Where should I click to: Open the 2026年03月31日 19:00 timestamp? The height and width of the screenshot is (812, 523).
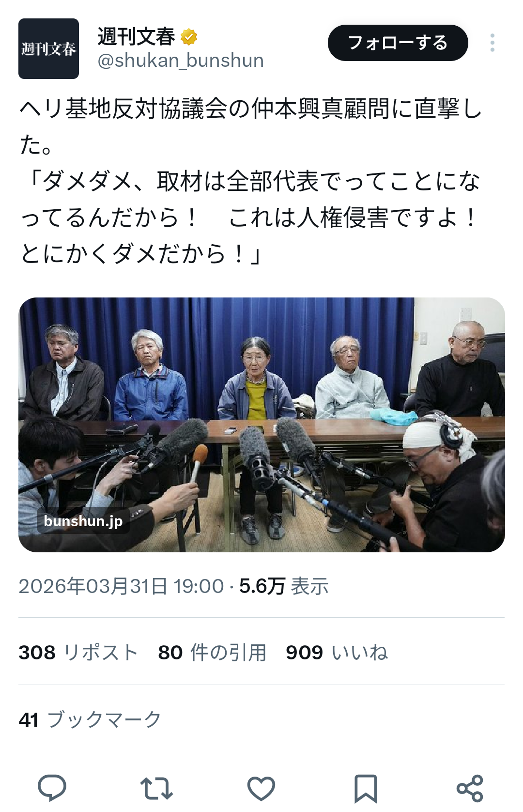coord(121,586)
